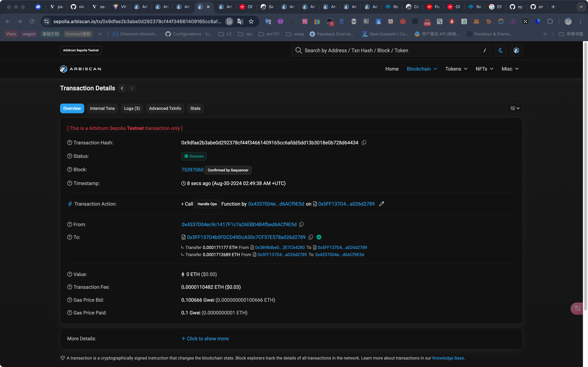Viewport: 588px width, 367px height.
Task: Open Chrome three-dot menu
Action: [x=581, y=21]
